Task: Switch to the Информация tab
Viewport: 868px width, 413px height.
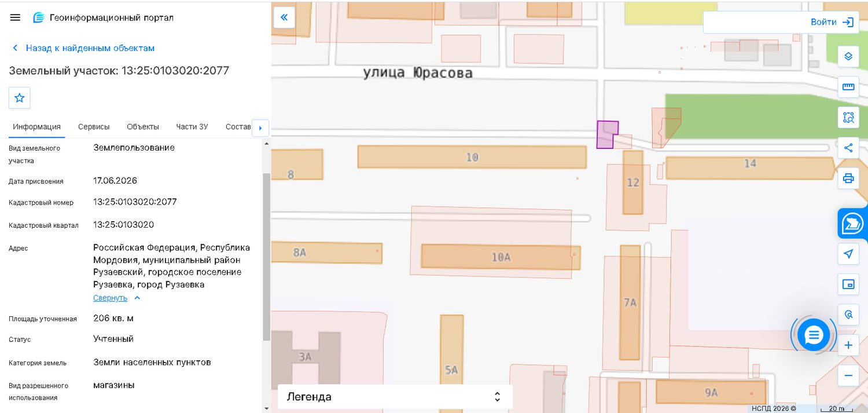Action: [37, 127]
